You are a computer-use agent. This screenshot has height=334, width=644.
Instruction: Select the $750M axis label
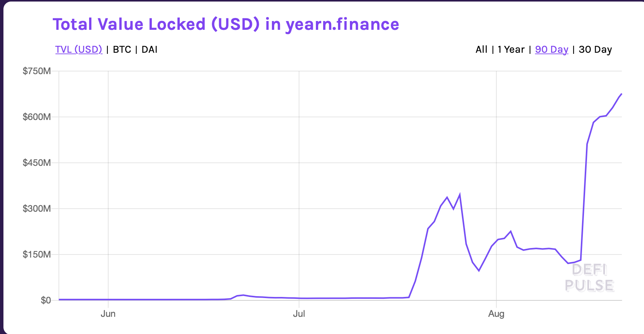coord(36,70)
